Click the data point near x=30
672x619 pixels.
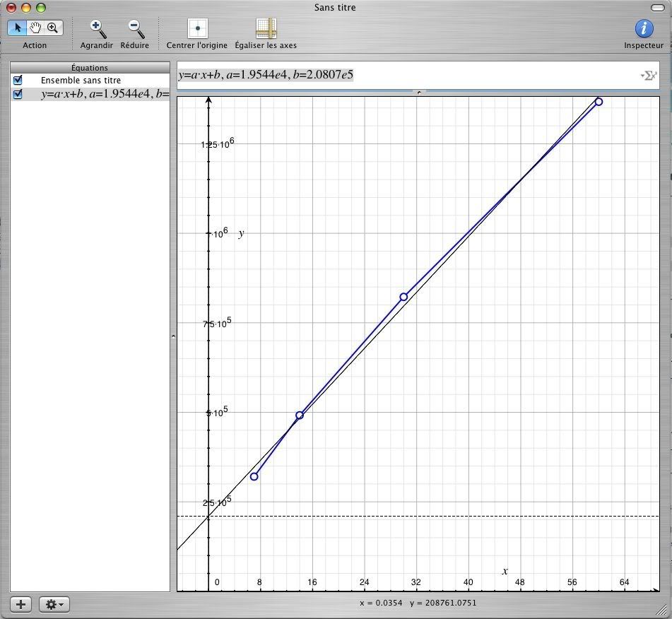pos(403,297)
